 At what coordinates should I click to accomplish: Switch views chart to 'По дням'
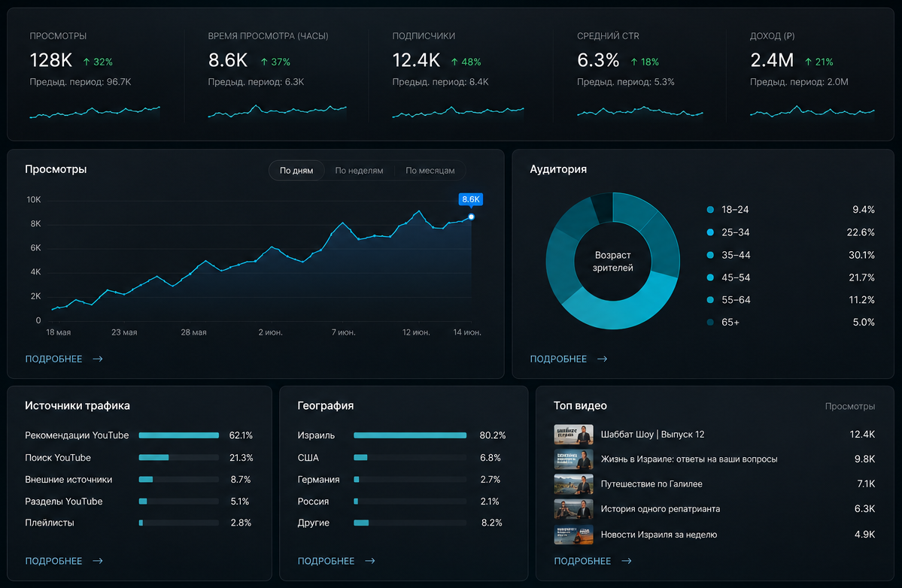pos(296,171)
